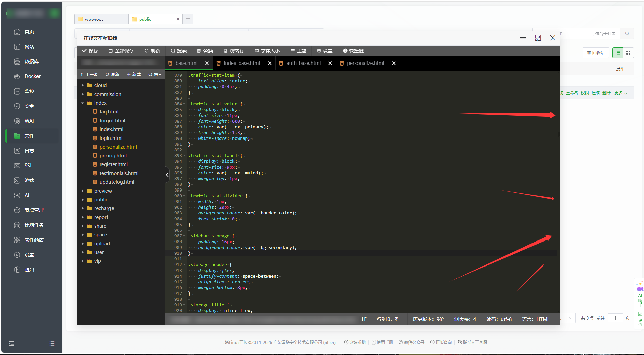The height and width of the screenshot is (355, 644).
Task: Open 跳转行 go to line
Action: 233,51
